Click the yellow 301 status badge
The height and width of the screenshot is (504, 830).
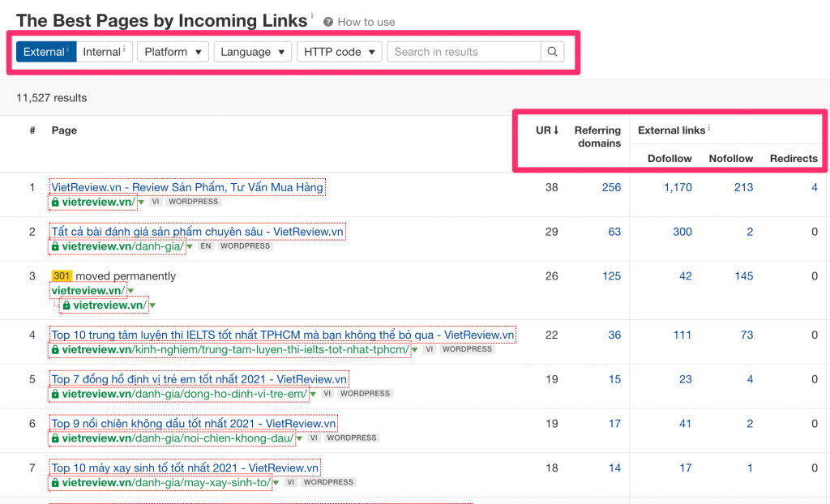[x=62, y=275]
